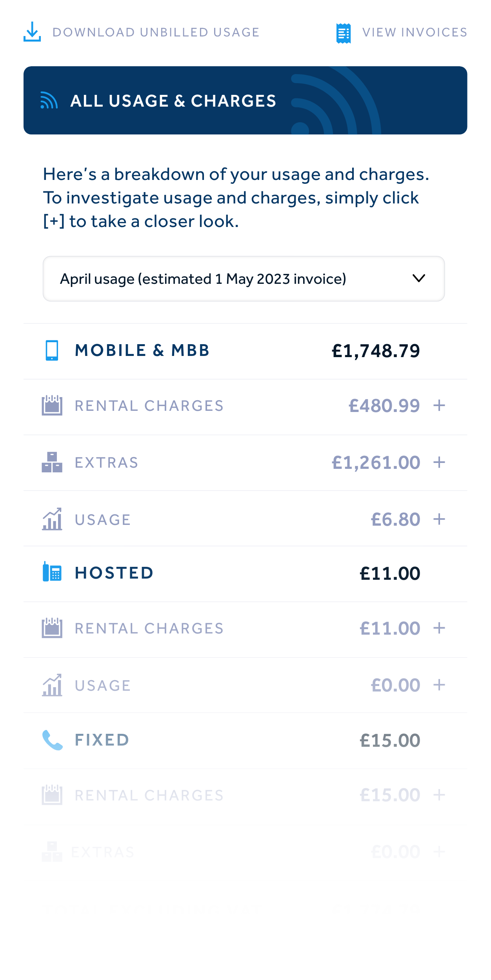
Task: Click the Download Unbilled Usage link
Action: (156, 32)
